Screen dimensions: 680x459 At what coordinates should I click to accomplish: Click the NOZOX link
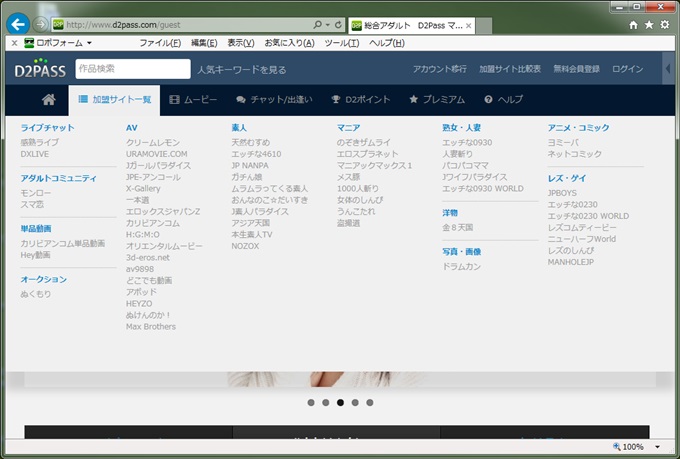pos(245,246)
